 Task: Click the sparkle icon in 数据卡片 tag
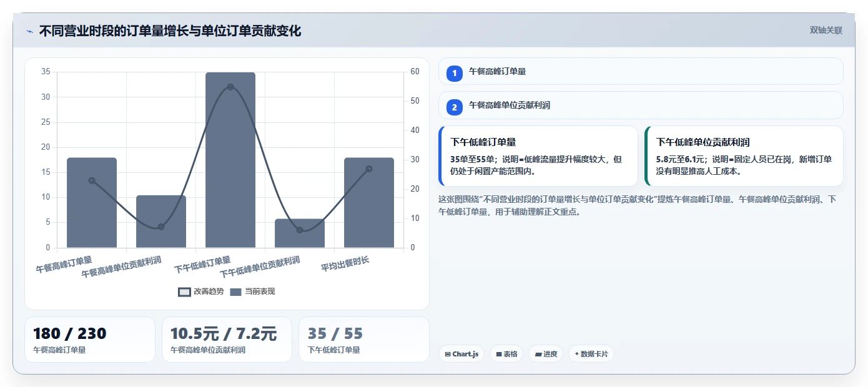[x=577, y=354]
